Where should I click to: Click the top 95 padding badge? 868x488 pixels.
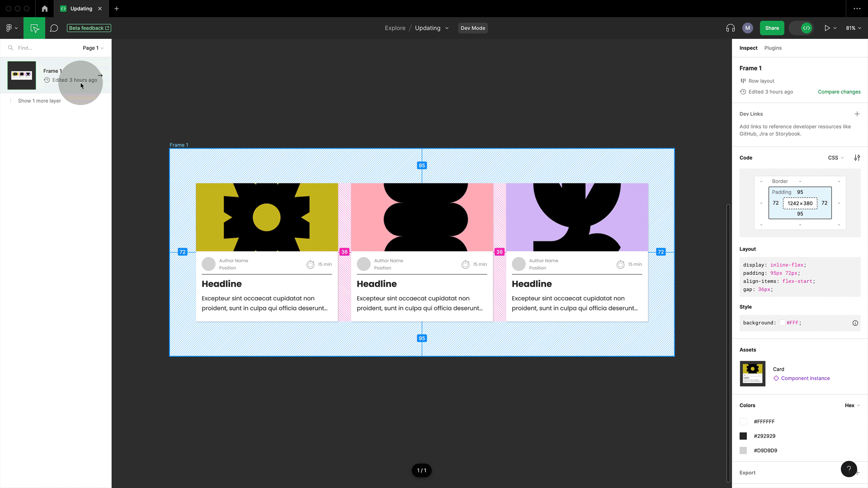(x=422, y=165)
